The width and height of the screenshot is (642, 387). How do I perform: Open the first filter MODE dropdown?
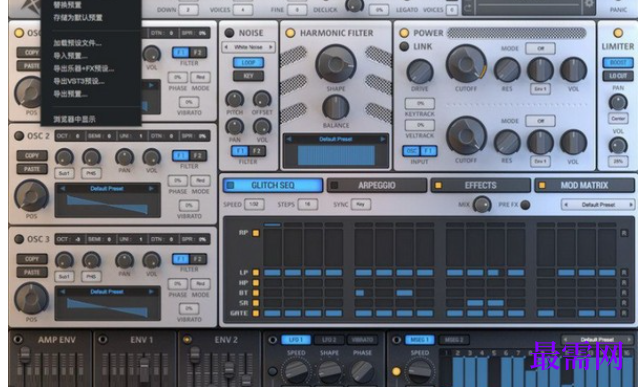point(540,48)
